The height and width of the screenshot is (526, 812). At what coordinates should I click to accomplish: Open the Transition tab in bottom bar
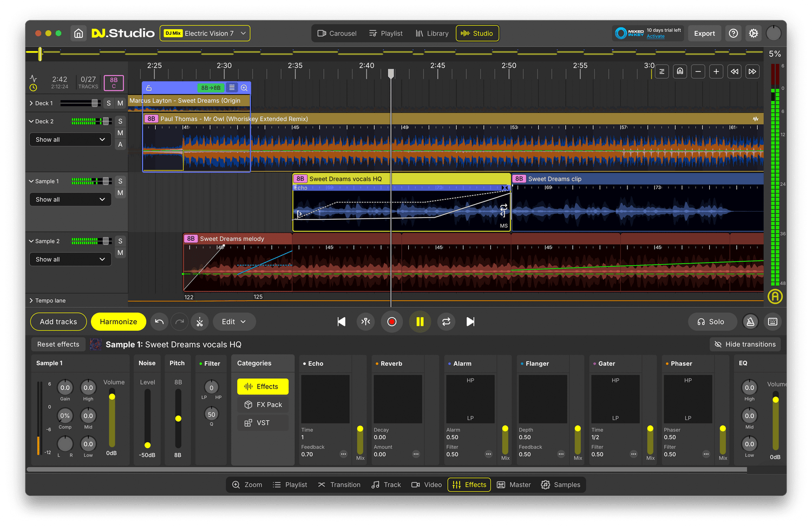click(x=339, y=485)
